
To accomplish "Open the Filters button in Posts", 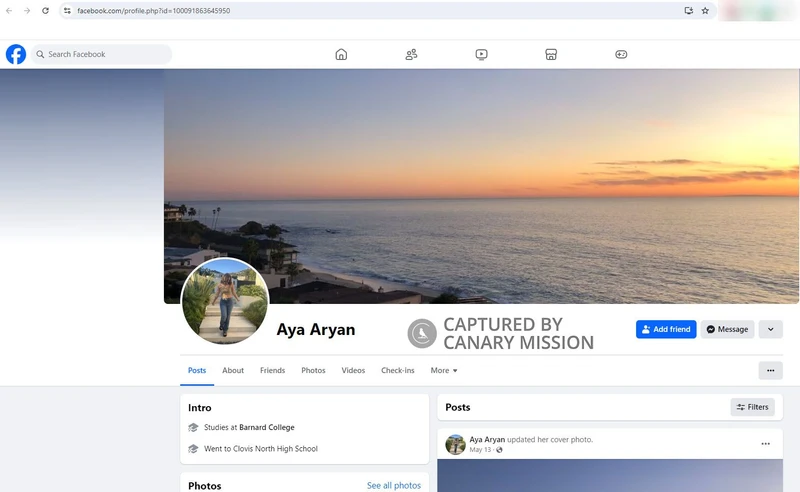I will tap(752, 407).
